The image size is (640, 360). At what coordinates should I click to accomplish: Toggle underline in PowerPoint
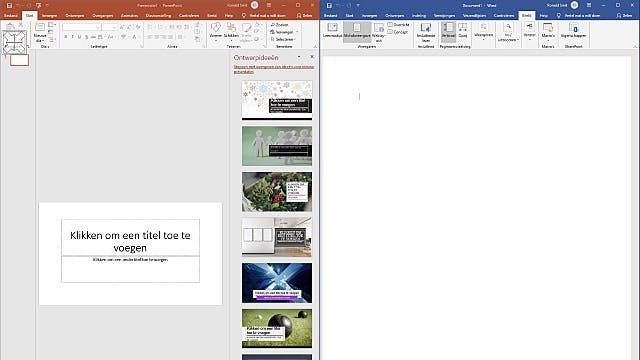(x=79, y=37)
